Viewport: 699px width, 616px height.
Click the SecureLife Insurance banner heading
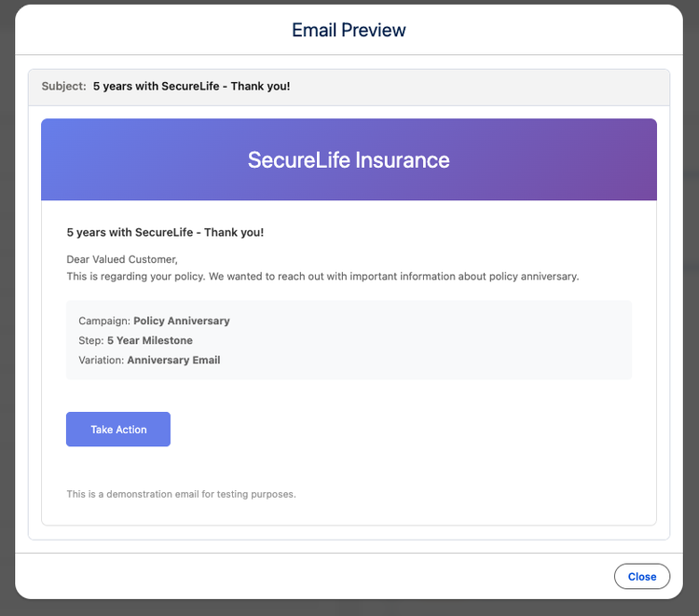tap(349, 159)
